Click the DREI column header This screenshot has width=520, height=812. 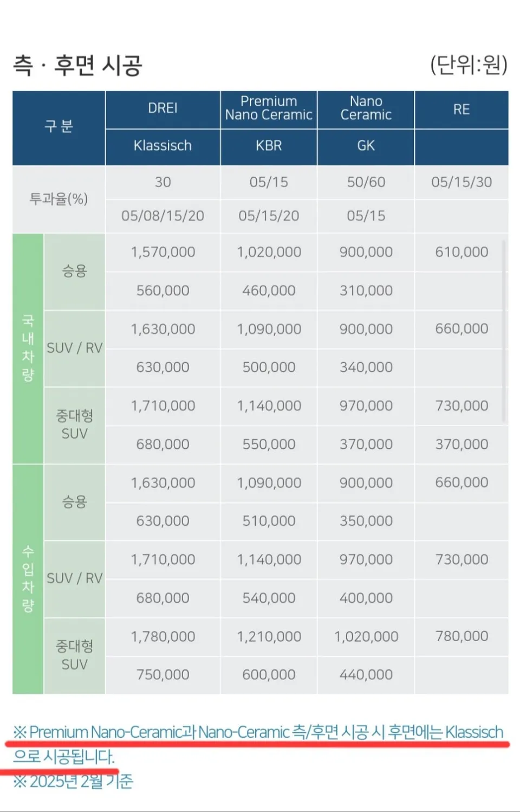click(x=163, y=109)
